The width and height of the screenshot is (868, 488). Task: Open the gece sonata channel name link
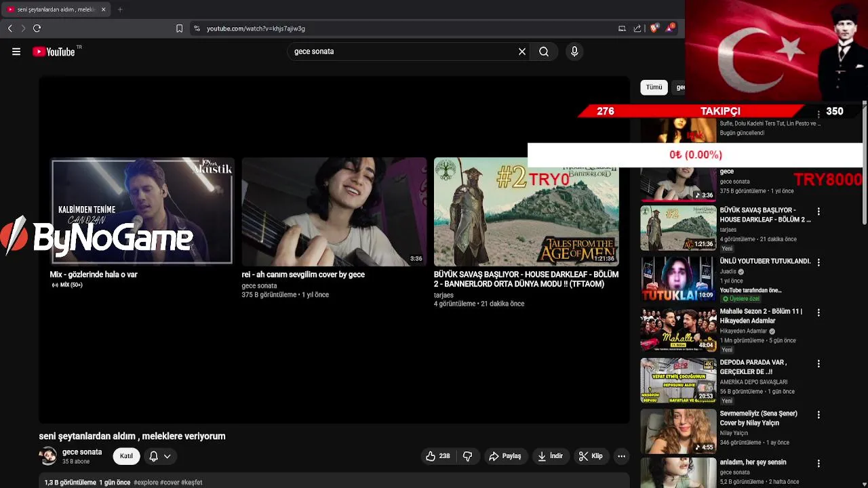coord(82,452)
